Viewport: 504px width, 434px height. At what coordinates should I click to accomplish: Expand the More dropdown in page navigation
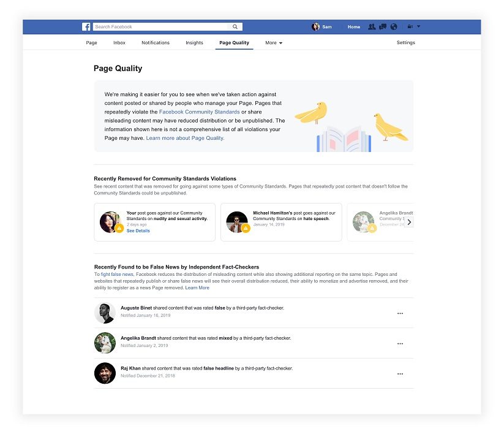tap(274, 43)
